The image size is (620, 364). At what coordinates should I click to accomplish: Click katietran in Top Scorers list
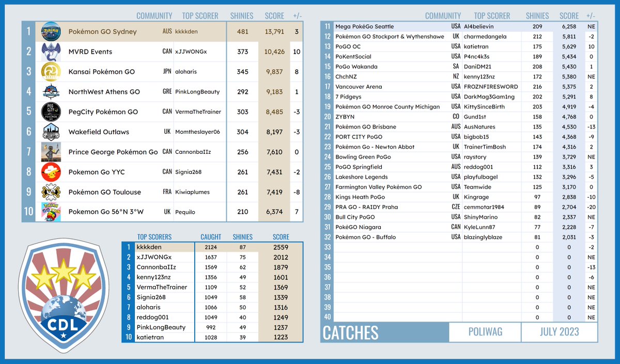click(x=150, y=337)
